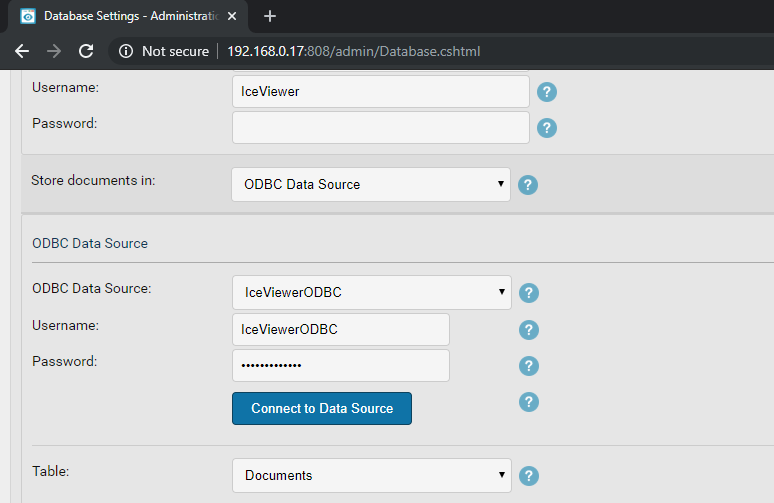Image resolution: width=774 pixels, height=503 pixels.
Task: Show help for the Table dropdown
Action: point(529,476)
